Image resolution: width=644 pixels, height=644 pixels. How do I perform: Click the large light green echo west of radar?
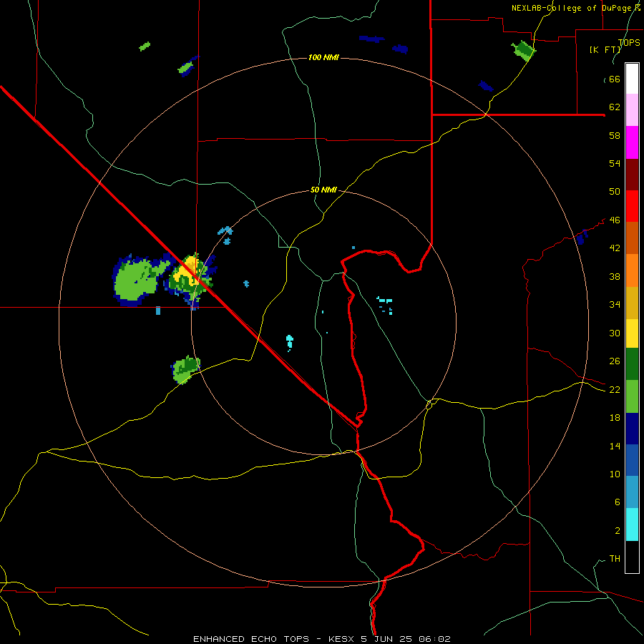pyautogui.click(x=135, y=280)
